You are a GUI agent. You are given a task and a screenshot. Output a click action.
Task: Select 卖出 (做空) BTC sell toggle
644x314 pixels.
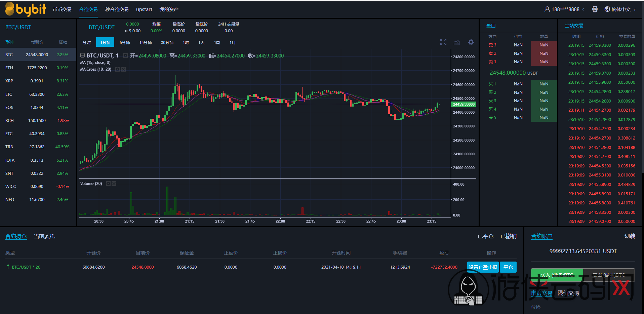pos(609,275)
